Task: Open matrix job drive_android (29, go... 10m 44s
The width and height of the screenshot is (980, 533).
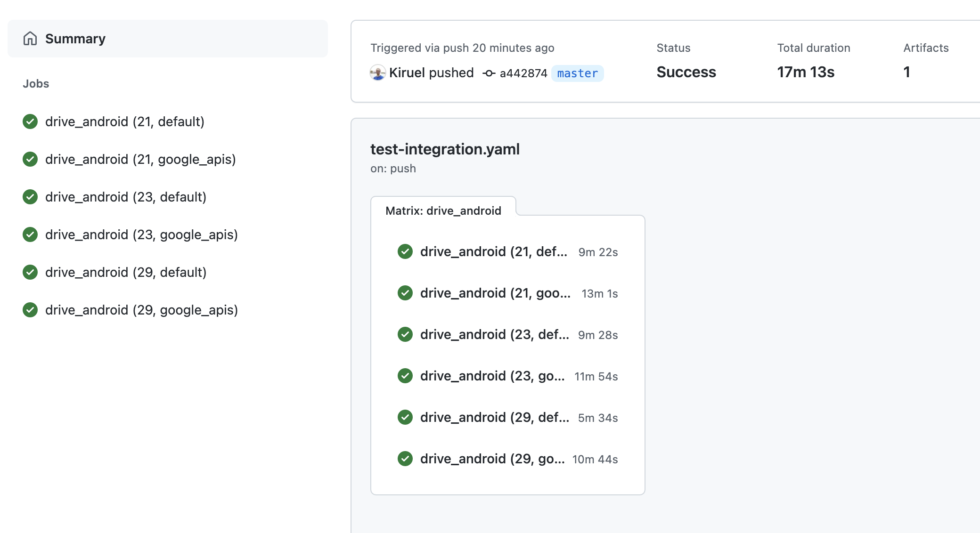Action: (508, 459)
